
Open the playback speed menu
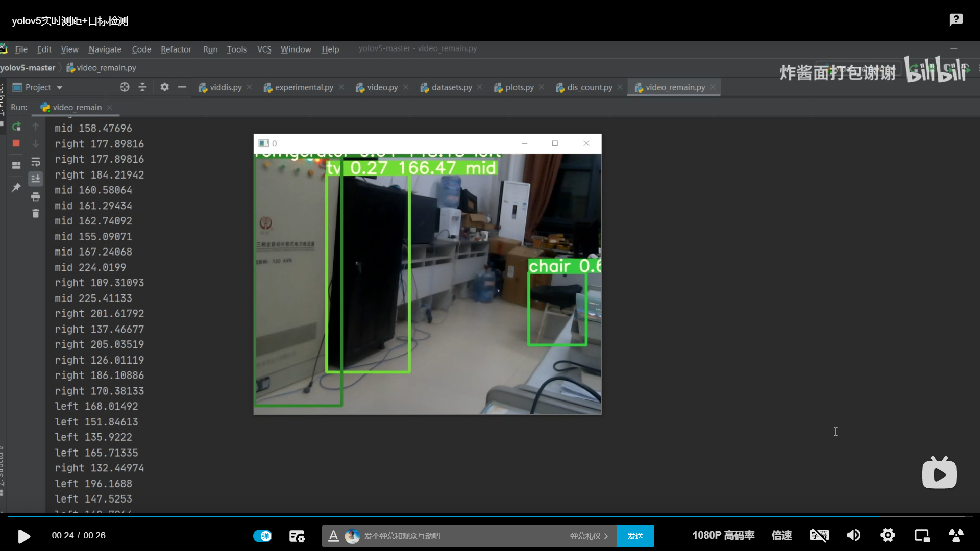[x=781, y=535]
